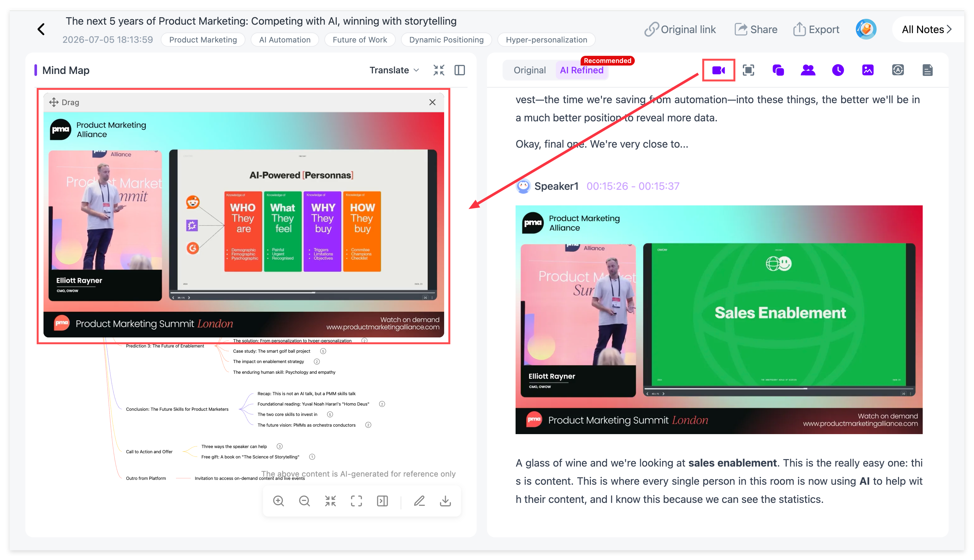Expand count badge beside 'Free gift' node
The height and width of the screenshot is (560, 974).
(x=312, y=457)
